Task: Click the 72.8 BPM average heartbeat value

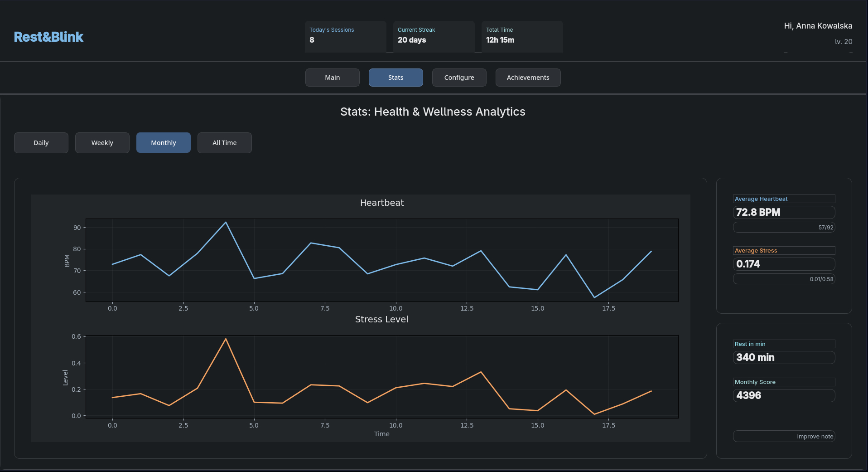Action: tap(784, 212)
